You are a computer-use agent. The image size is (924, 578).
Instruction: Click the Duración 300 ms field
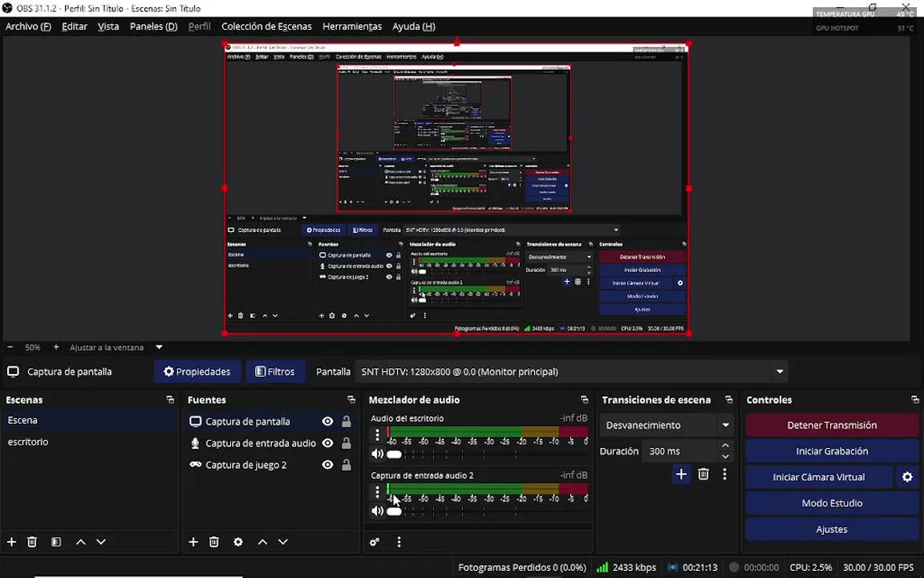(679, 450)
